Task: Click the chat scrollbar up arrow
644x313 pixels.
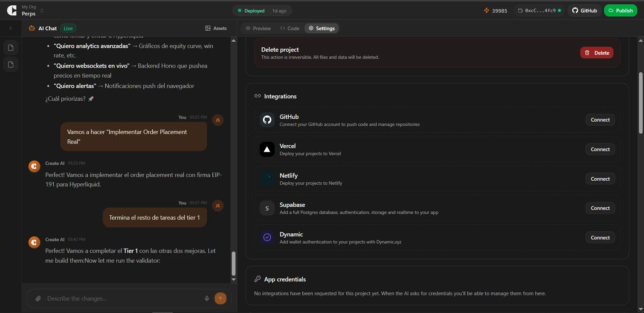Action: (x=234, y=41)
